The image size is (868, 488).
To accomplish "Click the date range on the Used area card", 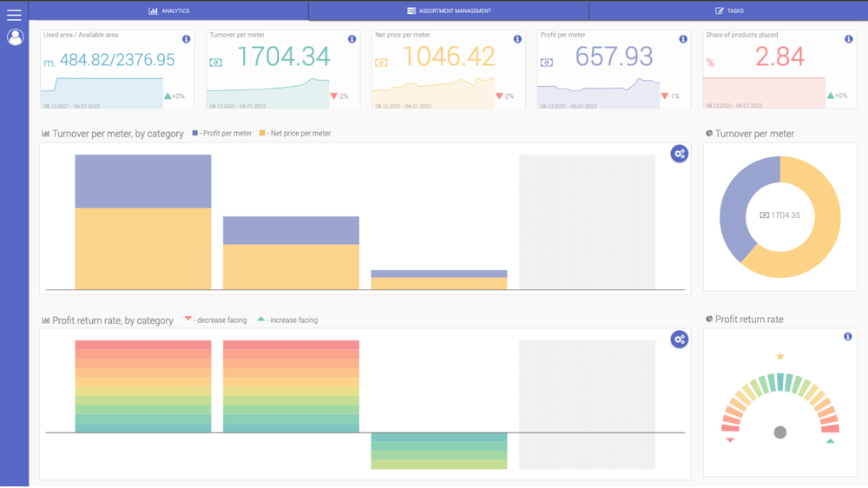I will (72, 106).
